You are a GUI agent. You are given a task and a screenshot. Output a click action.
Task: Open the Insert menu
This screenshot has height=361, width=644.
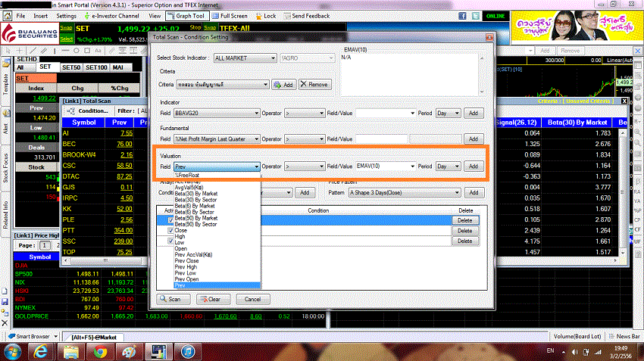click(x=40, y=16)
